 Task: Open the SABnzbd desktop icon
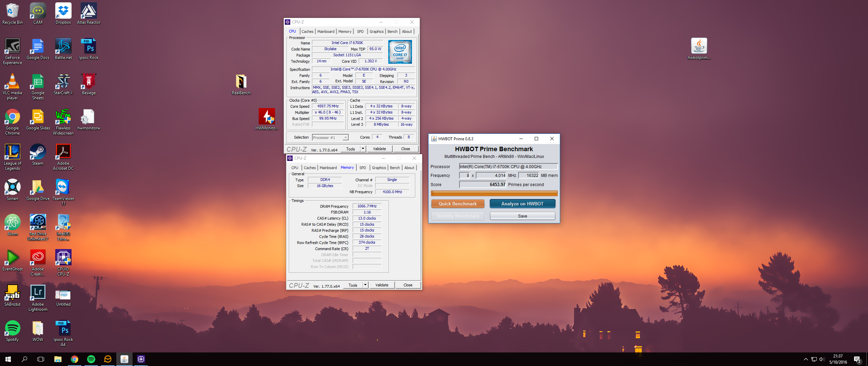click(13, 296)
